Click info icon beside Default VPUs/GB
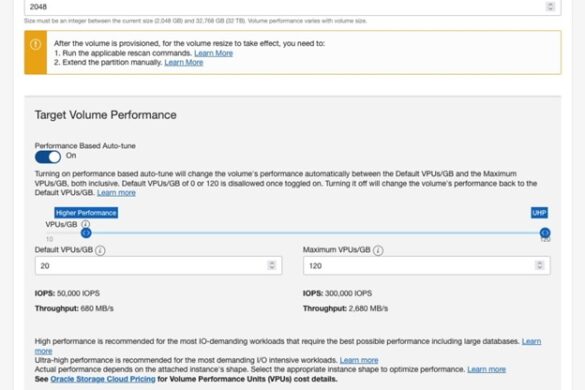The height and width of the screenshot is (390, 585). [x=100, y=250]
